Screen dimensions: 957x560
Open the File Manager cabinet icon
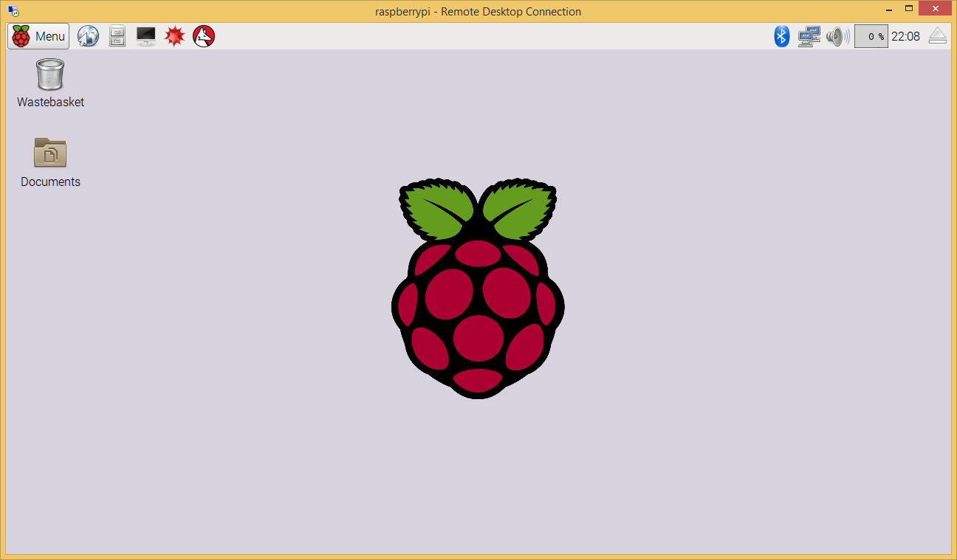[x=117, y=36]
